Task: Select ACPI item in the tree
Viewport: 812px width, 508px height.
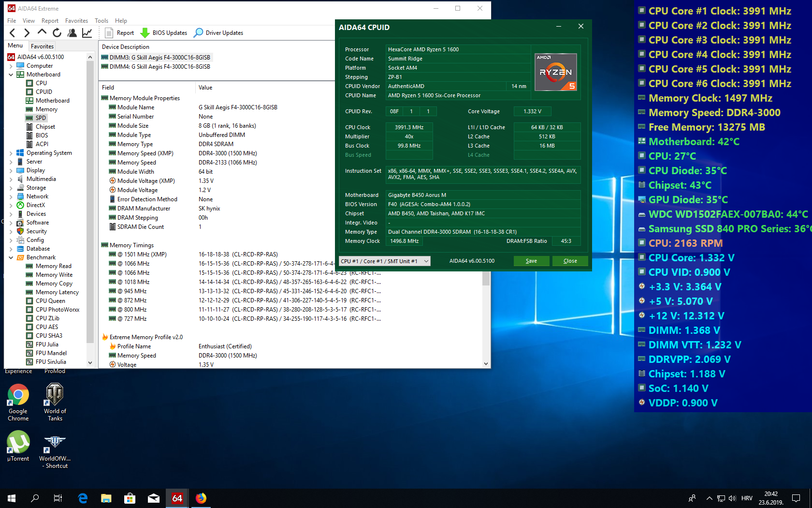Action: [x=42, y=144]
